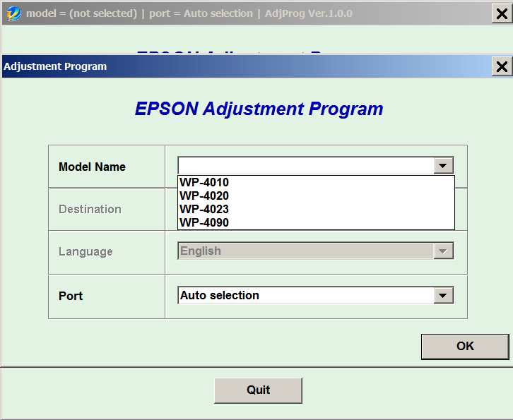Select WP-4020 from the model list

pyautogui.click(x=316, y=196)
